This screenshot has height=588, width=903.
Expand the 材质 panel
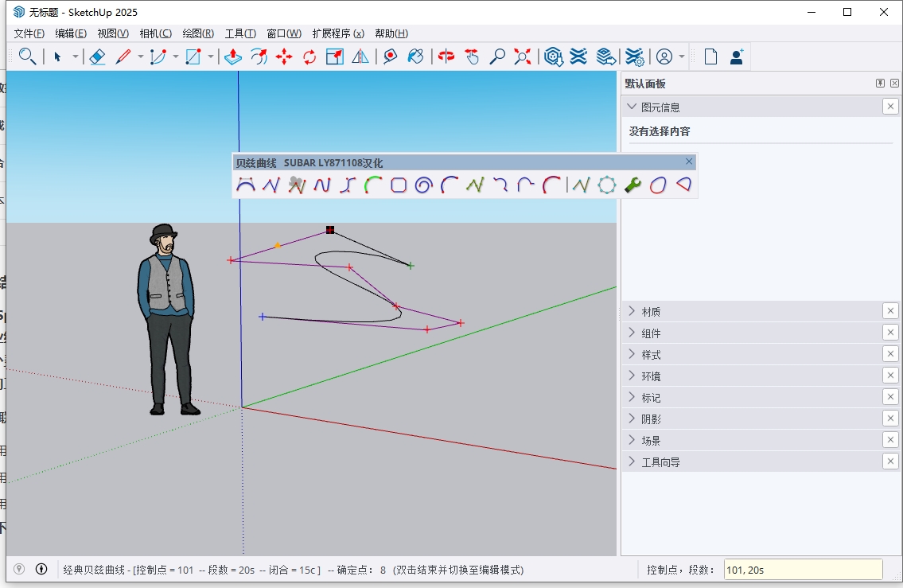632,311
